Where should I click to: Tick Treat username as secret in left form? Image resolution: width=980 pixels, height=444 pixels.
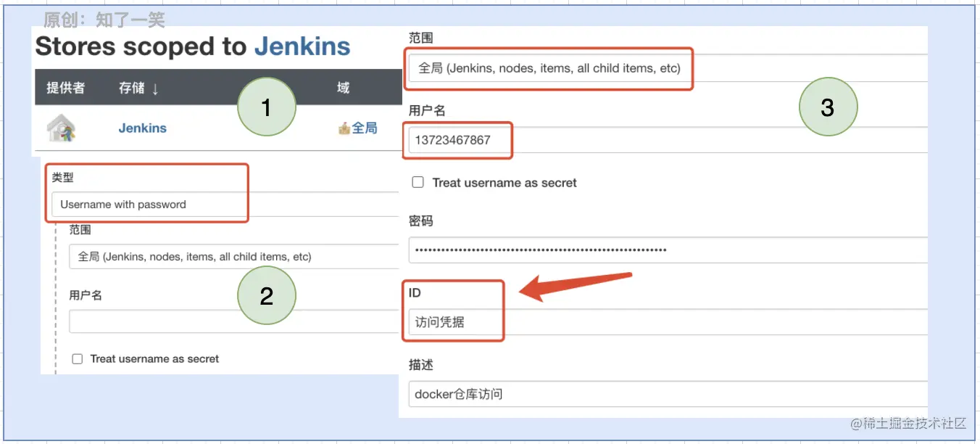click(x=78, y=358)
